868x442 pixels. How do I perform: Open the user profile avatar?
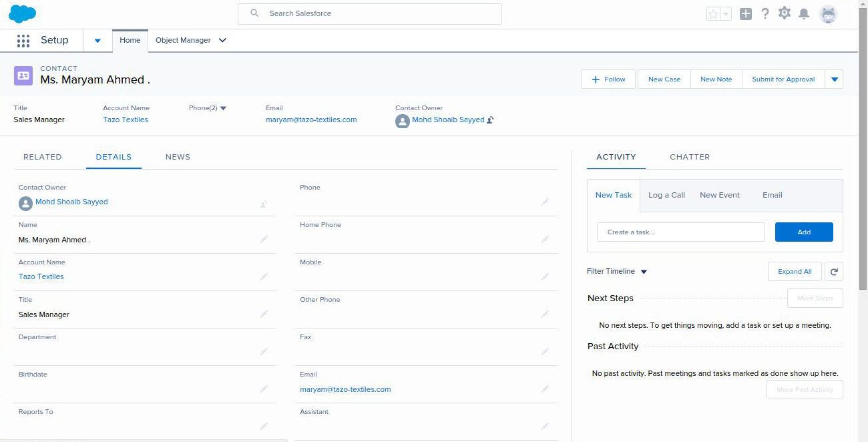828,14
